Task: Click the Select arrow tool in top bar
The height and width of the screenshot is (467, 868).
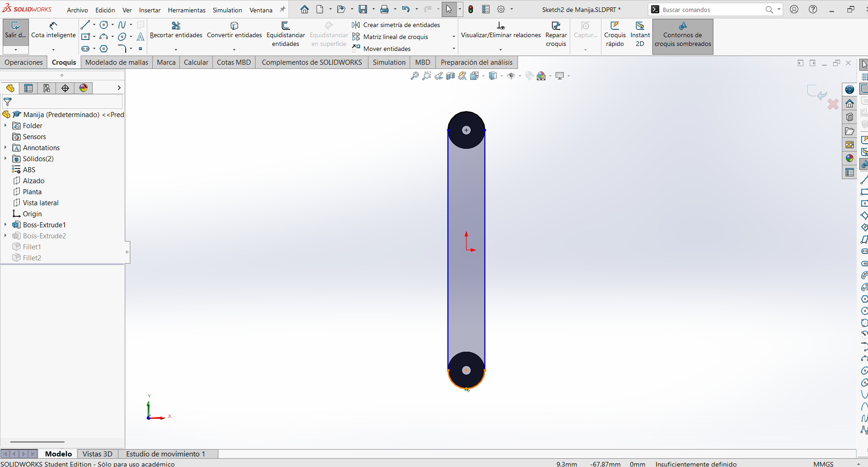Action: point(449,9)
